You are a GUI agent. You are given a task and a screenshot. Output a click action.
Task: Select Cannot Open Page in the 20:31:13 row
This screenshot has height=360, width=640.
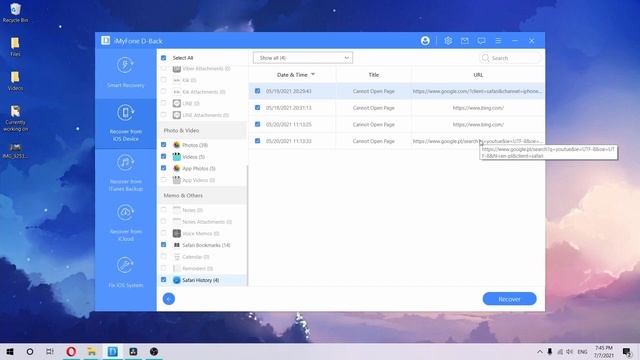(x=373, y=108)
